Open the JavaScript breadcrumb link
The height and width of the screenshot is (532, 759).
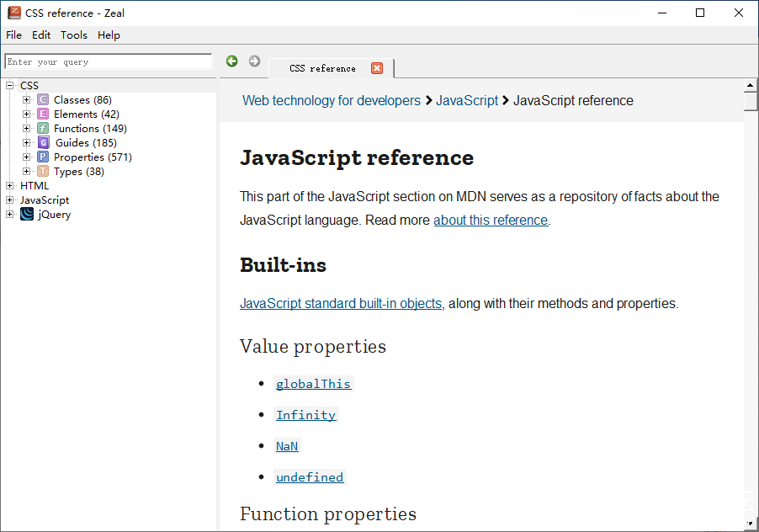(x=467, y=101)
